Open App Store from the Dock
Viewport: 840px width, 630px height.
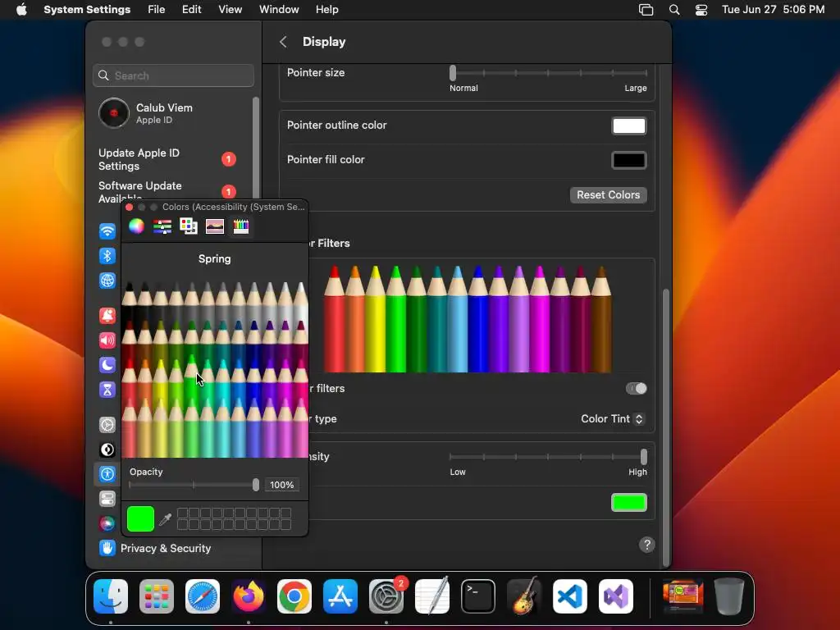coord(340,596)
